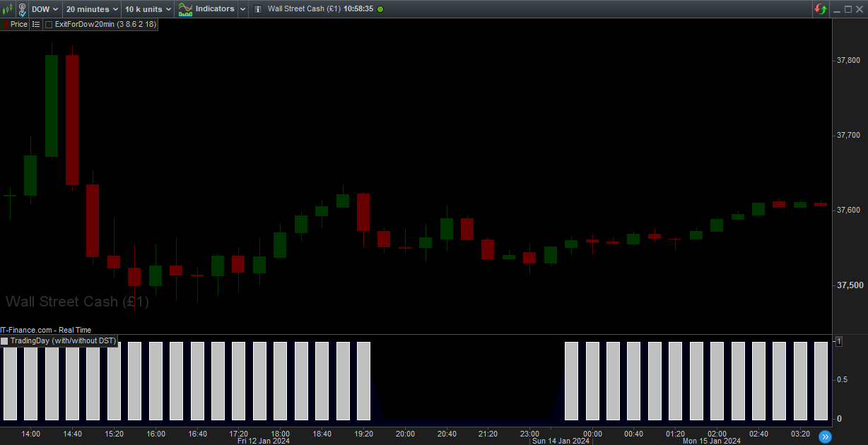Change the 20 minutes timeframe dropdown
868x445 pixels.
[92, 9]
